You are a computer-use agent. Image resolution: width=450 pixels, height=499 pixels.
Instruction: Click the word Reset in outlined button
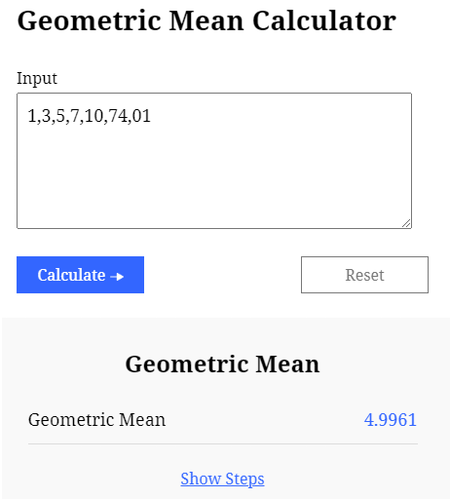click(365, 275)
